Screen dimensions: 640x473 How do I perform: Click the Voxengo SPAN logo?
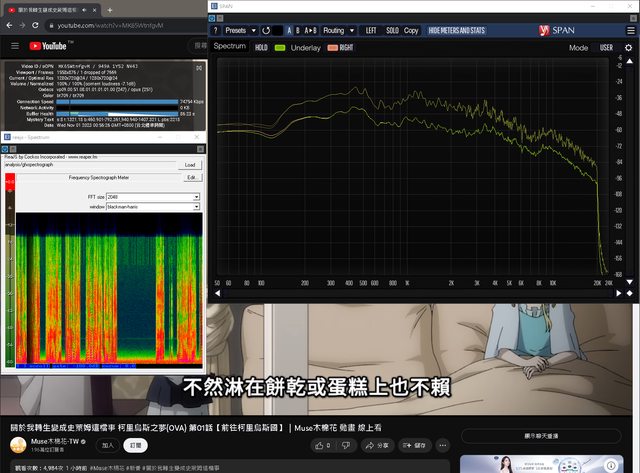[557, 31]
